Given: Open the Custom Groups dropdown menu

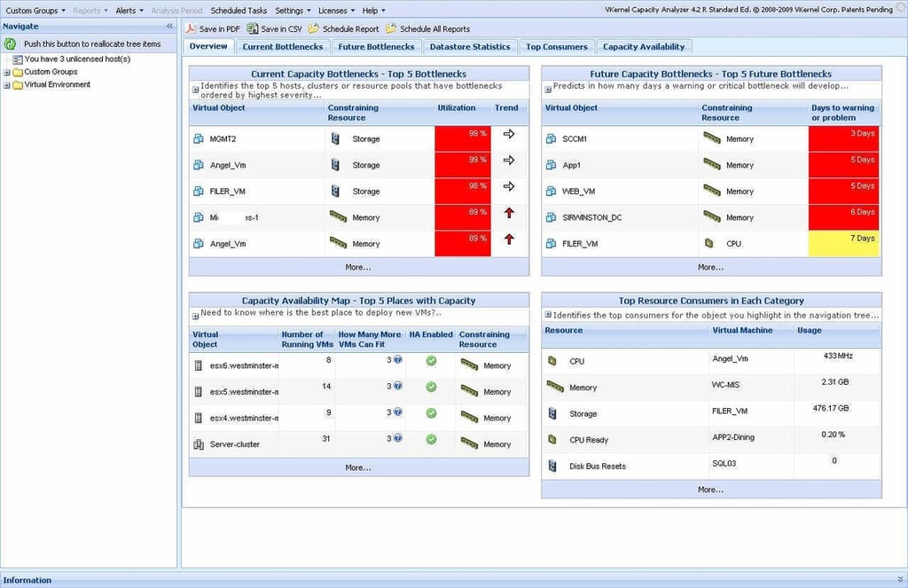Looking at the screenshot, I should 35,11.
